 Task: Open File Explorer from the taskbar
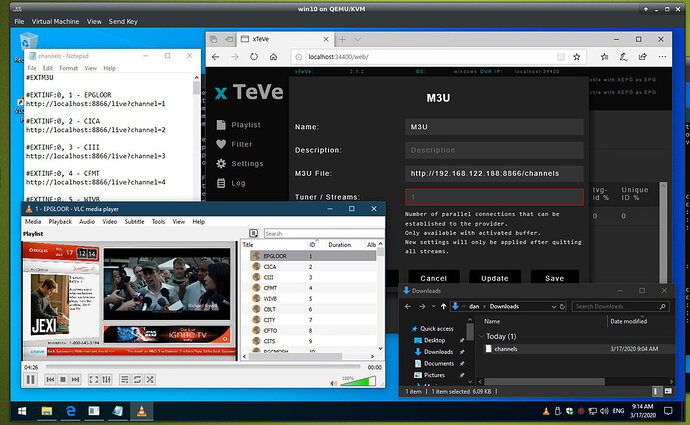pyautogui.click(x=46, y=411)
